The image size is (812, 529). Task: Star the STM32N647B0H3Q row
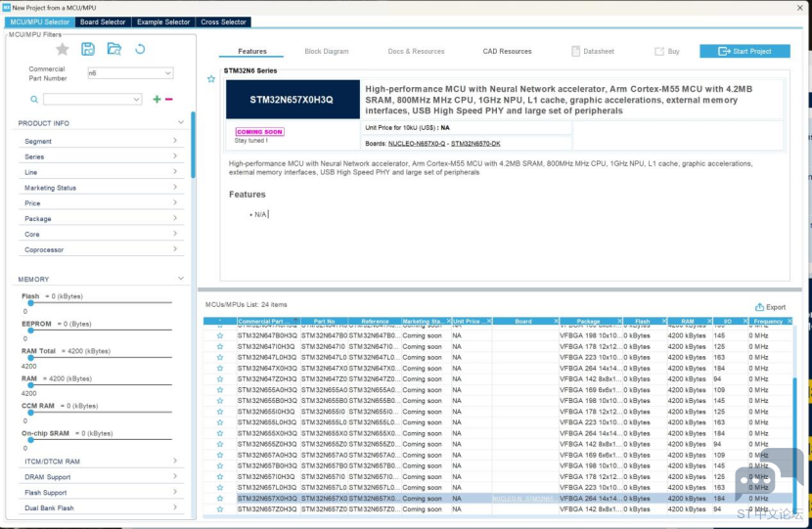coord(220,336)
